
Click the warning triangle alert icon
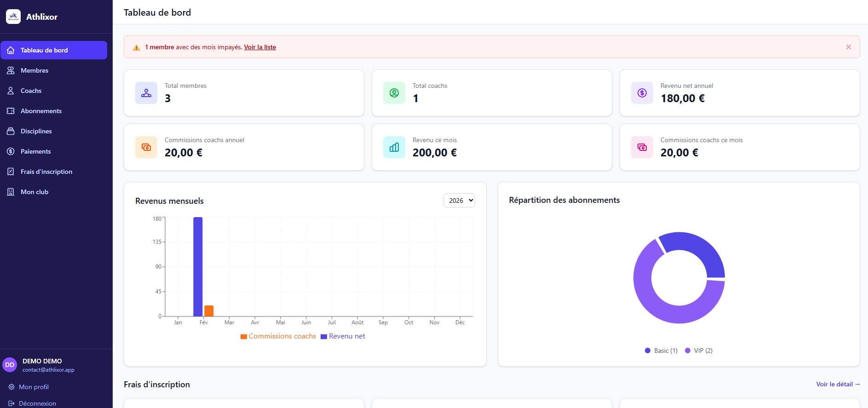tap(137, 47)
